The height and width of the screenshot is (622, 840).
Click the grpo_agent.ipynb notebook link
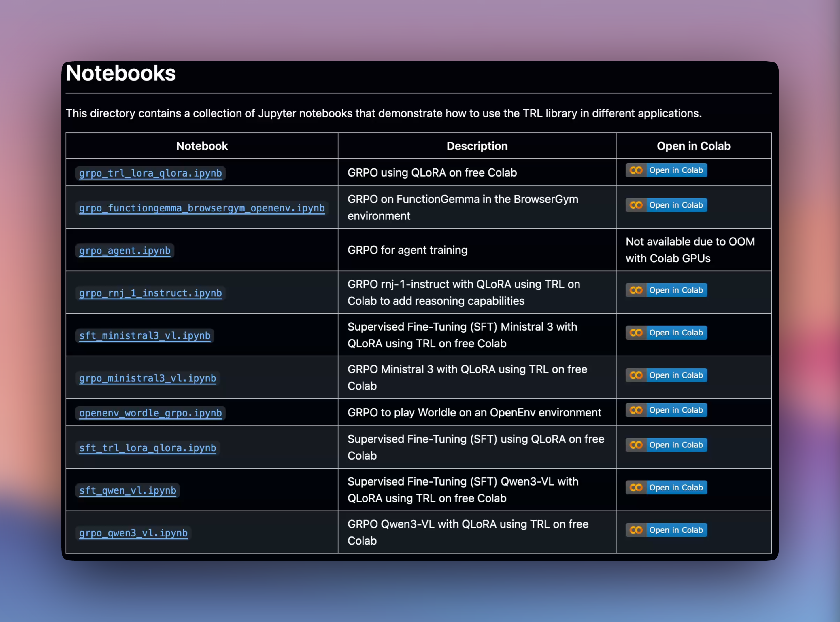pyautogui.click(x=125, y=251)
